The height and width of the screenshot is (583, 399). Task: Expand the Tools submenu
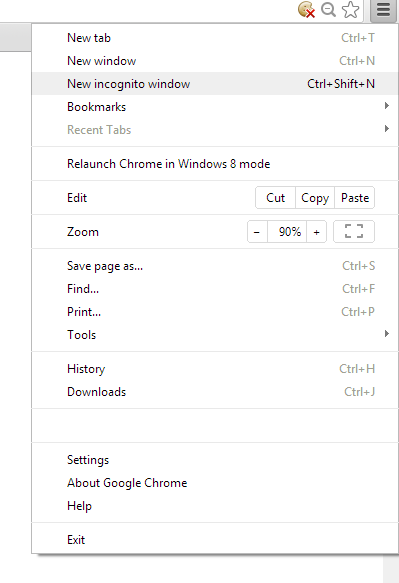[x=215, y=334]
